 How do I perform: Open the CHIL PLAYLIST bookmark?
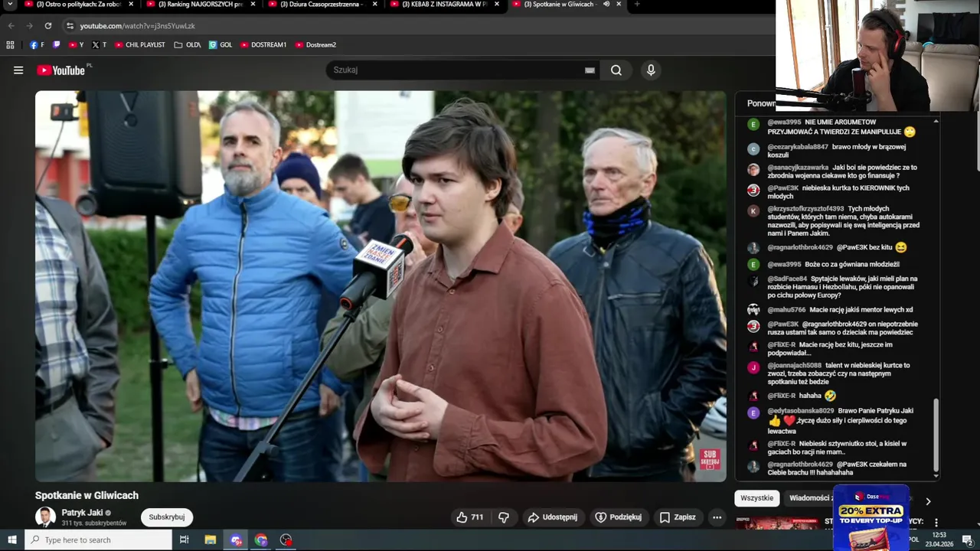pyautogui.click(x=140, y=45)
